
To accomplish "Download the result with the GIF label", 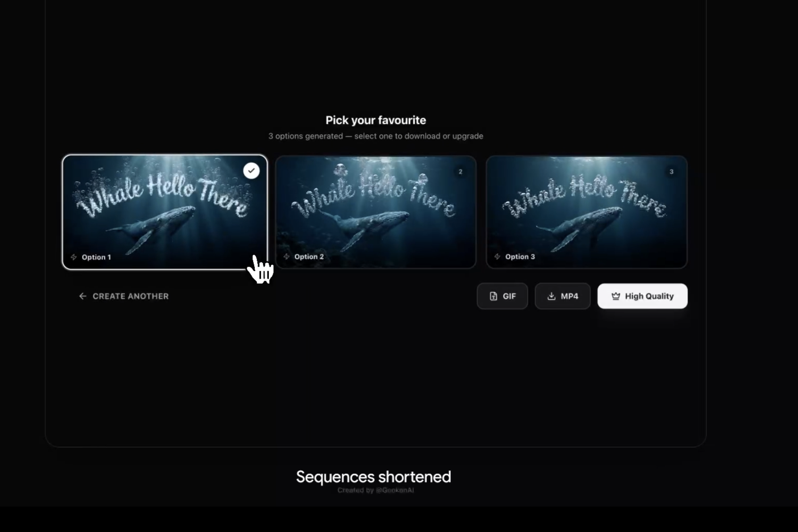I will [509, 296].
